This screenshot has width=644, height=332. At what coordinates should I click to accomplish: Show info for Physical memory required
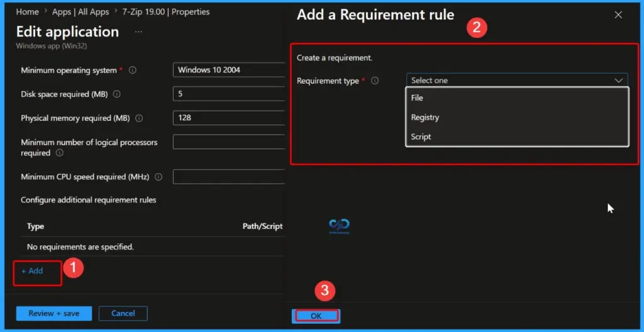139,118
